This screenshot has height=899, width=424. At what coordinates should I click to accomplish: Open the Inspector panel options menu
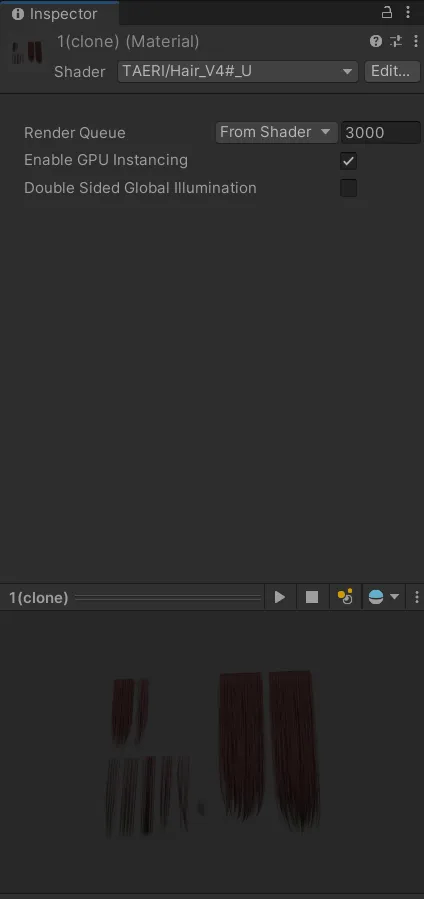(408, 12)
